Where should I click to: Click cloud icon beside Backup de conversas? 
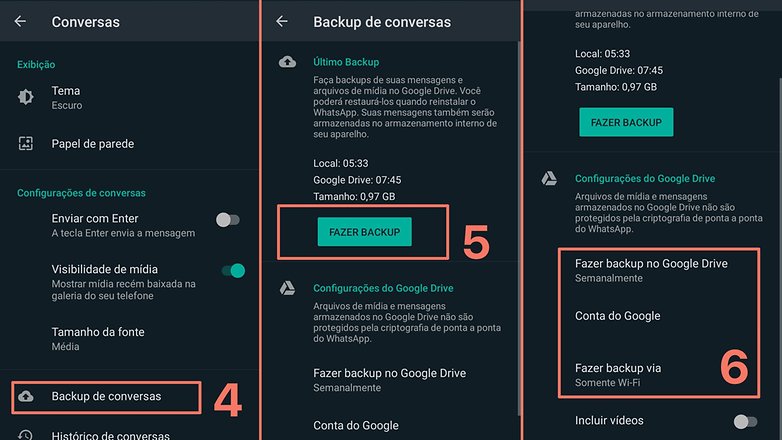pos(26,397)
